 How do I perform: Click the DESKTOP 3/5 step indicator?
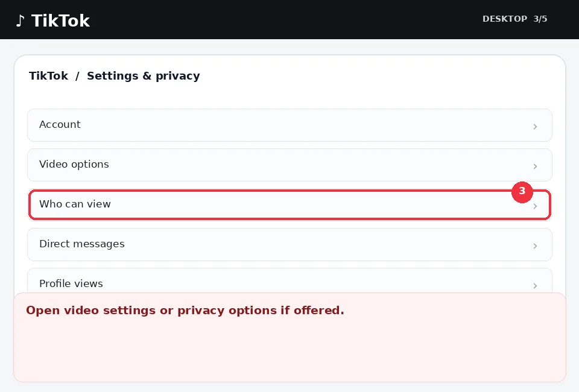(514, 19)
